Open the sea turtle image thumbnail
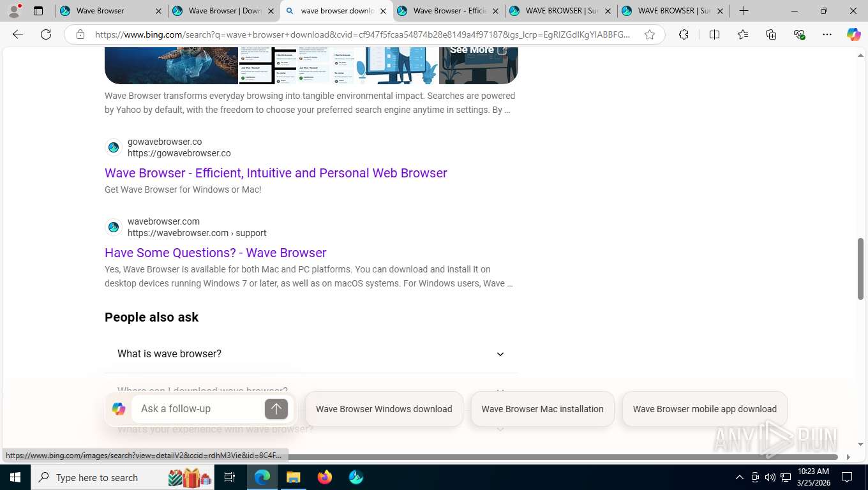This screenshot has width=868, height=490. click(x=171, y=65)
